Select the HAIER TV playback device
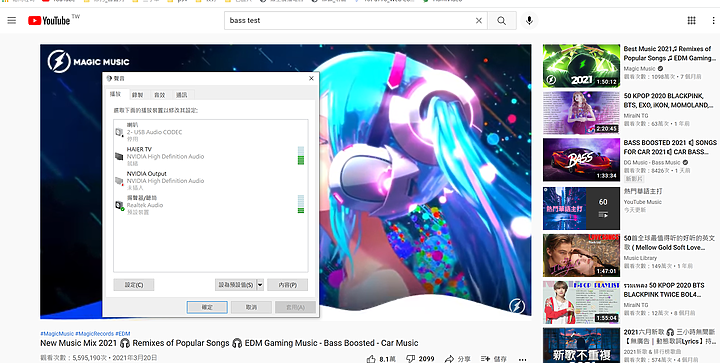 (x=210, y=156)
